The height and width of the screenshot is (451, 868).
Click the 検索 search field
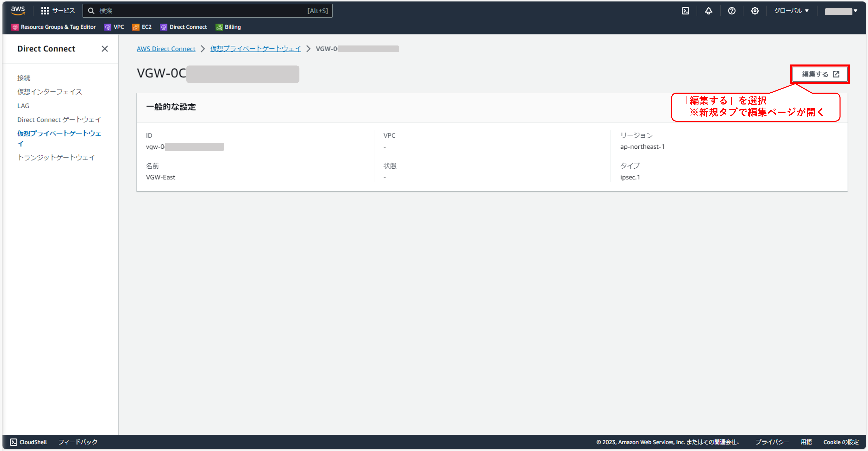point(202,11)
